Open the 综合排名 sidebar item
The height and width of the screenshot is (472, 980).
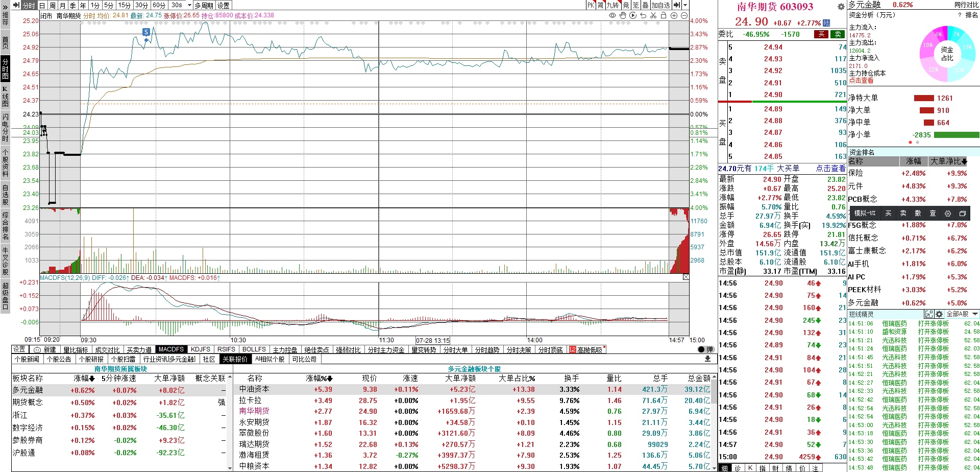(5, 226)
